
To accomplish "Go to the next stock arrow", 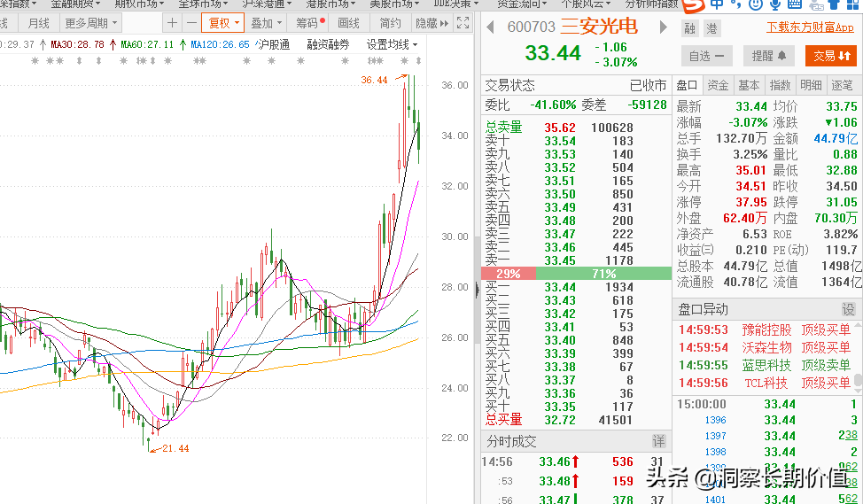I will pos(664,27).
